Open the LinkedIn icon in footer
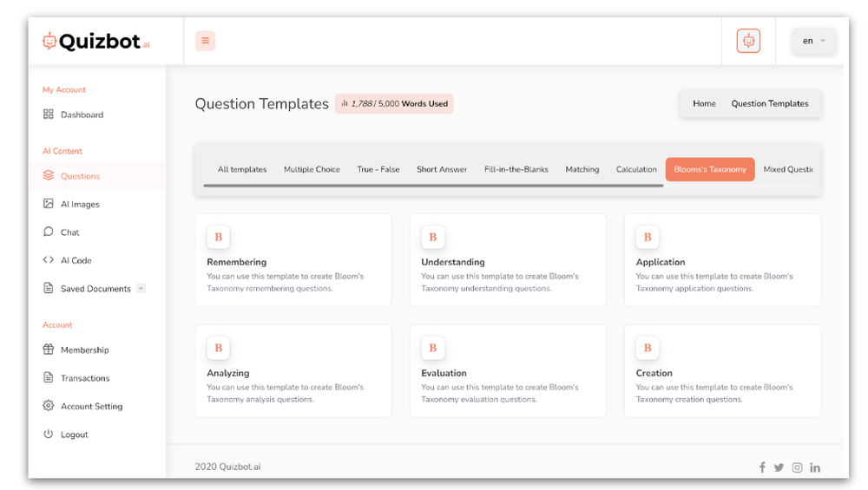Image resolution: width=868 pixels, height=490 pixels. pyautogui.click(x=815, y=467)
